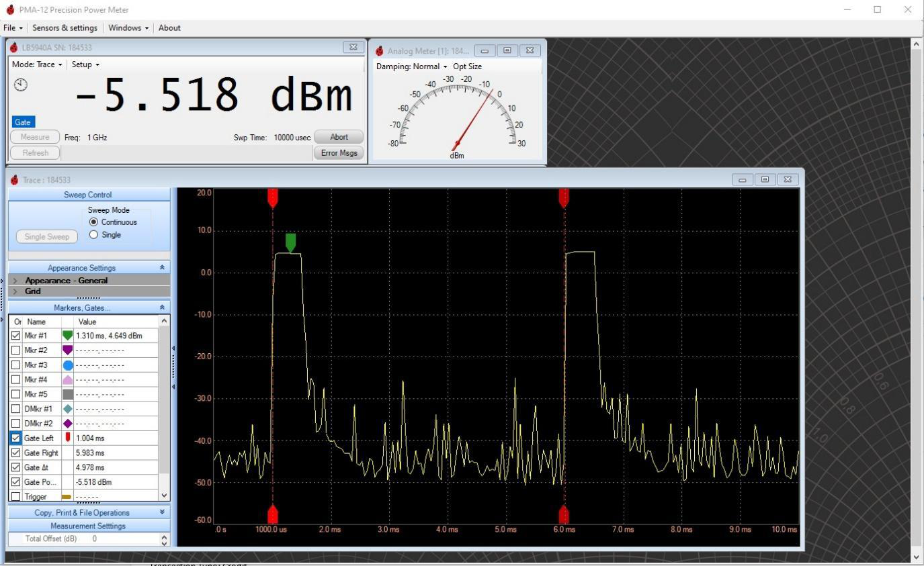Screen dimensions: 924x566
Task: Open the Mode: Trace dropdown
Action: 37,64
